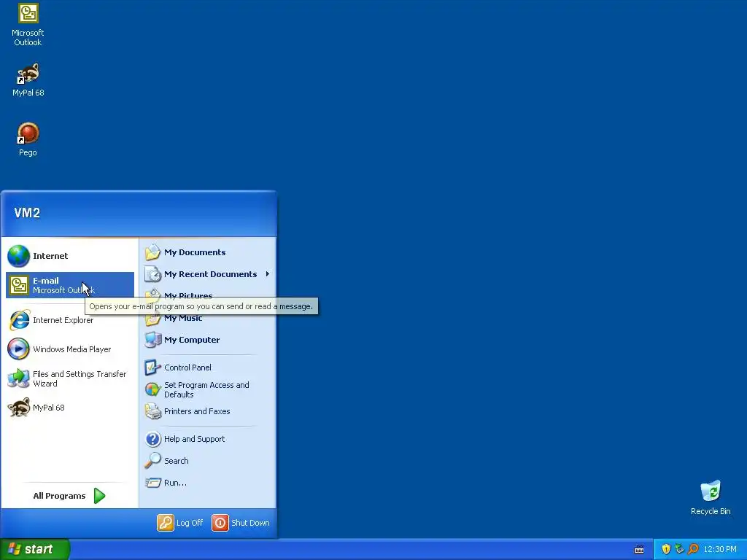Click the My Computer icon
Screen dimensions: 747x560
click(x=153, y=340)
